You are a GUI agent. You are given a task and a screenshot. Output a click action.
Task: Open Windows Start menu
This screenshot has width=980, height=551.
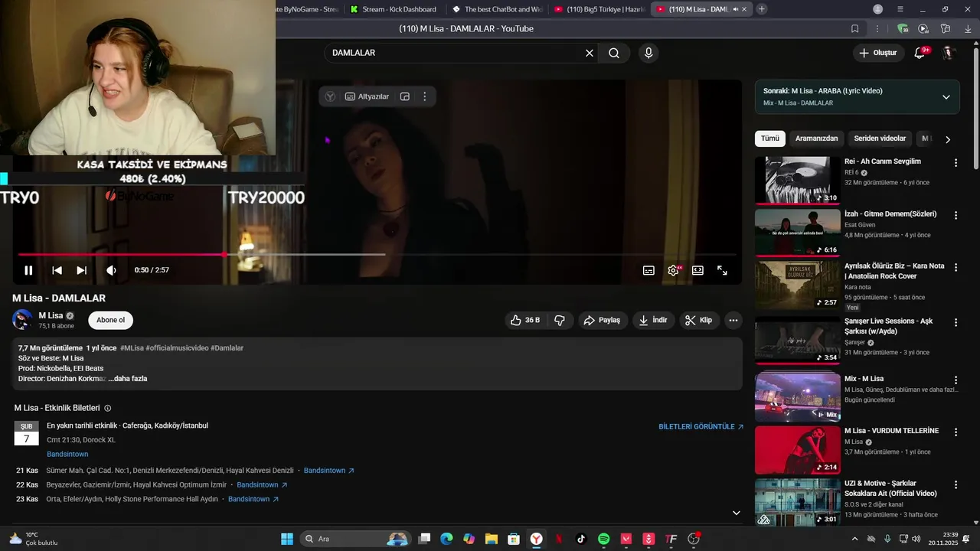287,539
